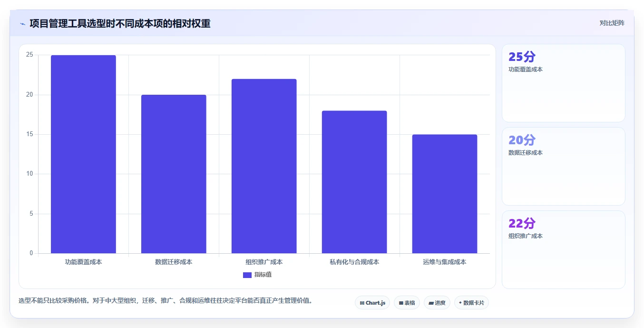This screenshot has width=644, height=328.
Task: Click the 运维与集成成本 bar in the chart
Action: 445,194
